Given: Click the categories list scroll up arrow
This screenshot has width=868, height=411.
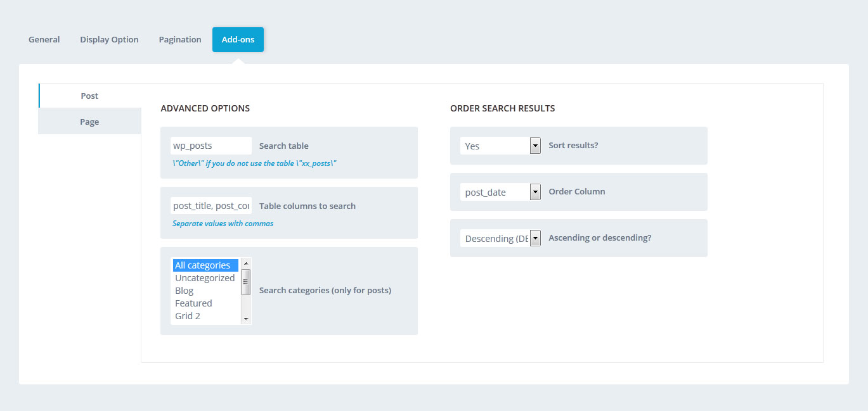Looking at the screenshot, I should (x=246, y=262).
